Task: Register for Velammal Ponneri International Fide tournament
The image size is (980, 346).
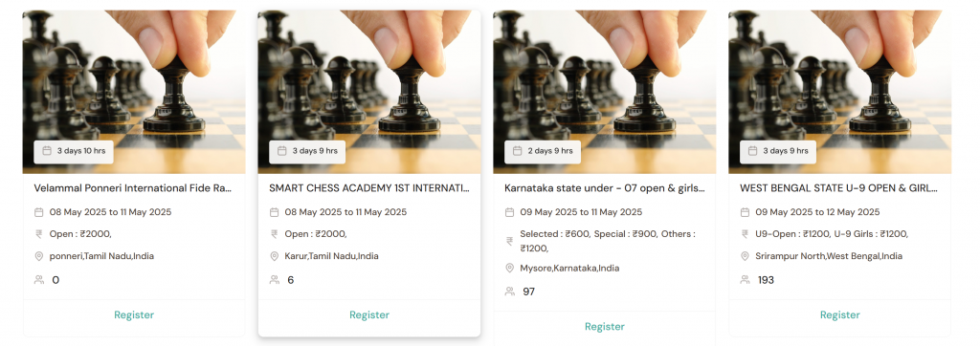Action: [x=134, y=314]
